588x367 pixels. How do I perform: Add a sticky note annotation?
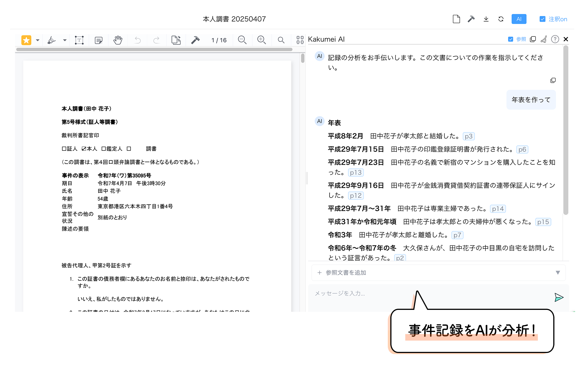tap(99, 40)
